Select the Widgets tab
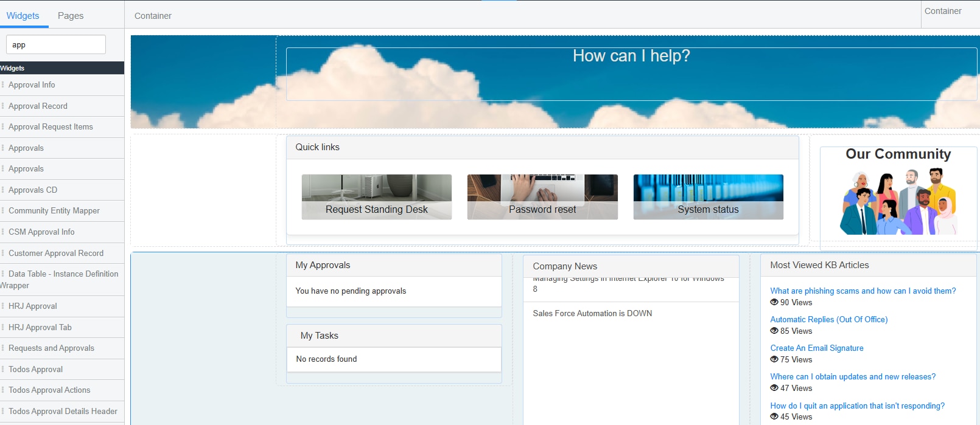Image resolution: width=980 pixels, height=425 pixels. click(23, 16)
